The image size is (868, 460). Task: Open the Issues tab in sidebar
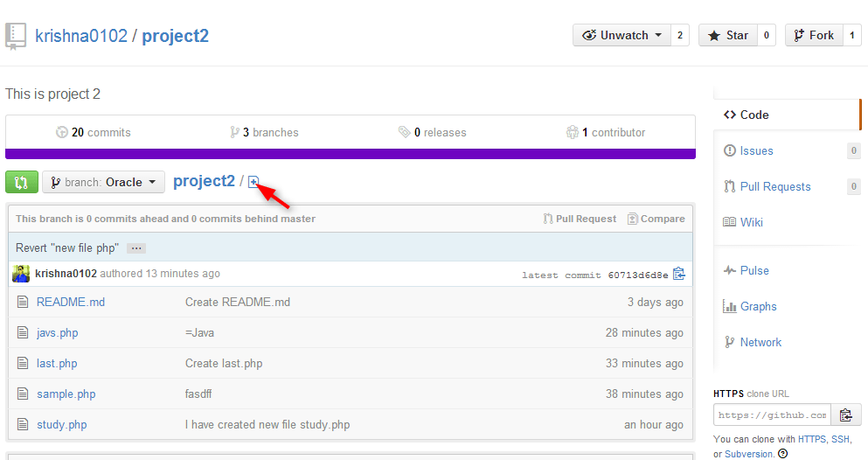click(x=748, y=150)
